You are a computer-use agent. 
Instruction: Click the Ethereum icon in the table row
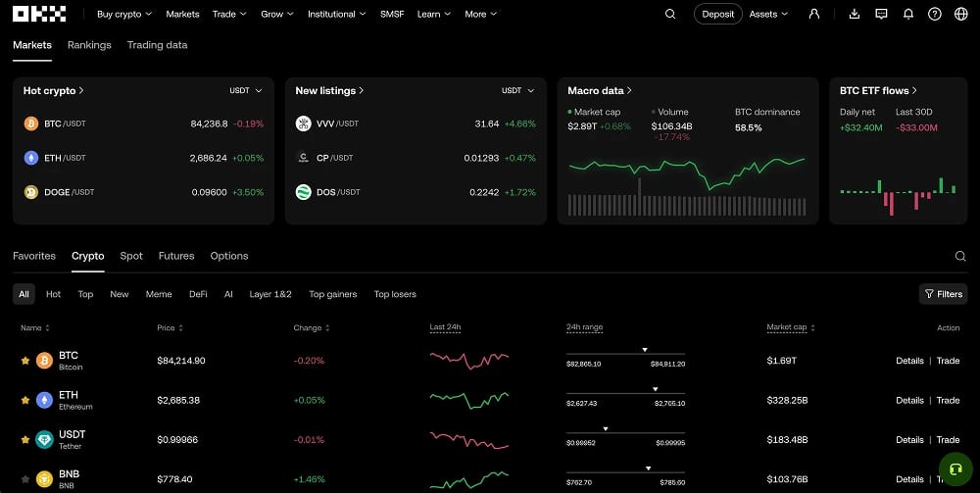tap(44, 400)
